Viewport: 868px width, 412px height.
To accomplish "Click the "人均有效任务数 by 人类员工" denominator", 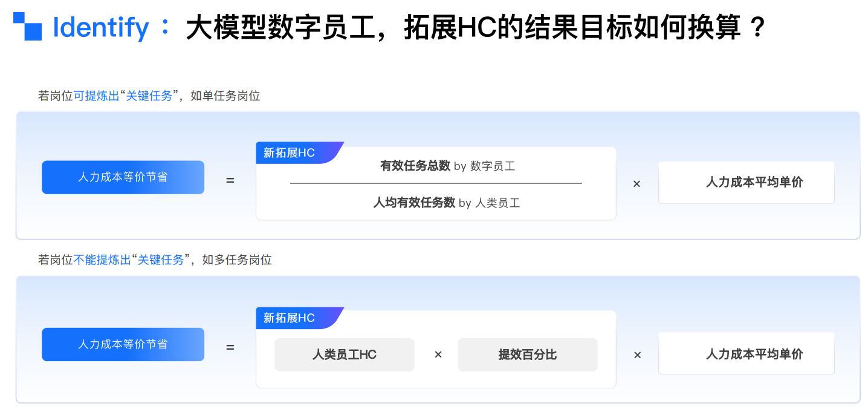I will point(446,203).
